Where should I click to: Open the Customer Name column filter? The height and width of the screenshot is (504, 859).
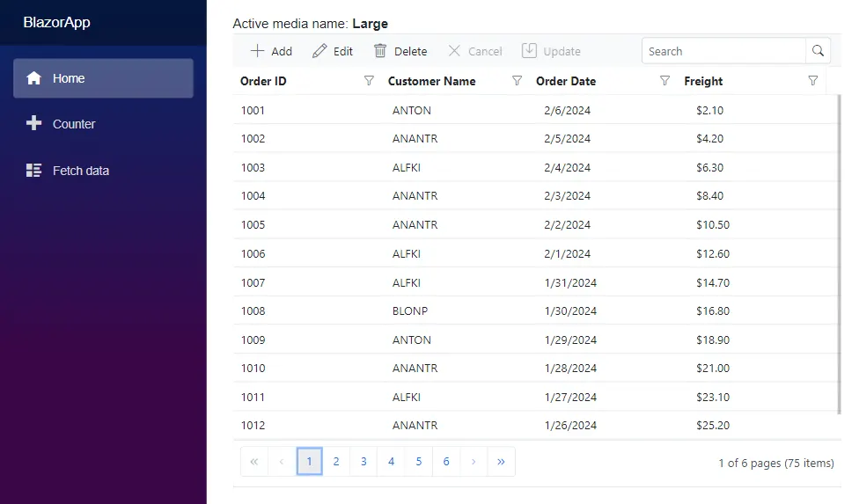click(517, 81)
